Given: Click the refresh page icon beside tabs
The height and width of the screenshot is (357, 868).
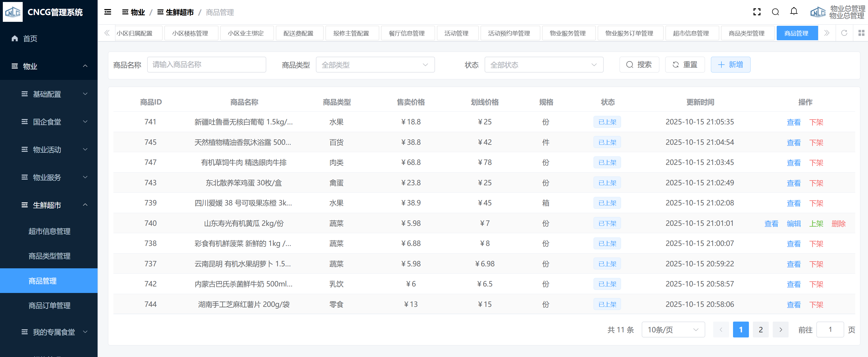Looking at the screenshot, I should pos(844,33).
